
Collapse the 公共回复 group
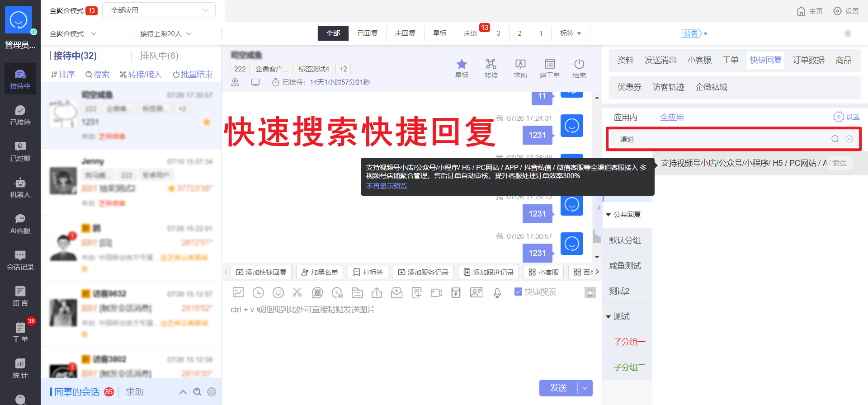pos(609,215)
